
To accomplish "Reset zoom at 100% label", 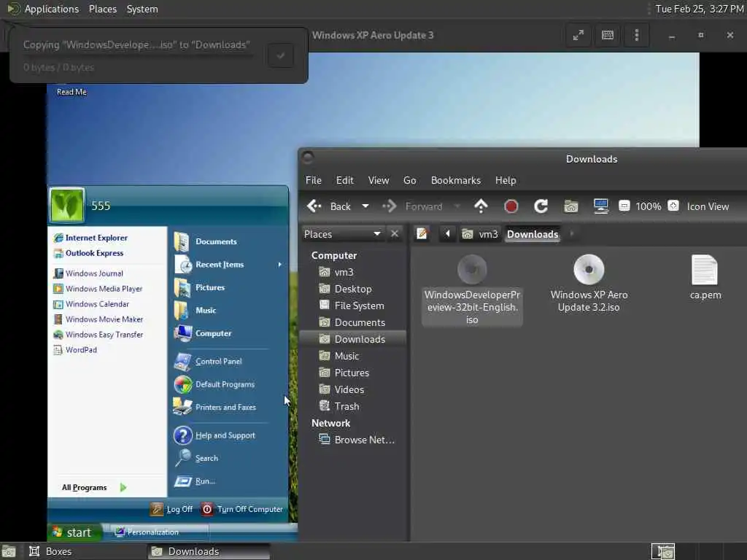I will [649, 206].
